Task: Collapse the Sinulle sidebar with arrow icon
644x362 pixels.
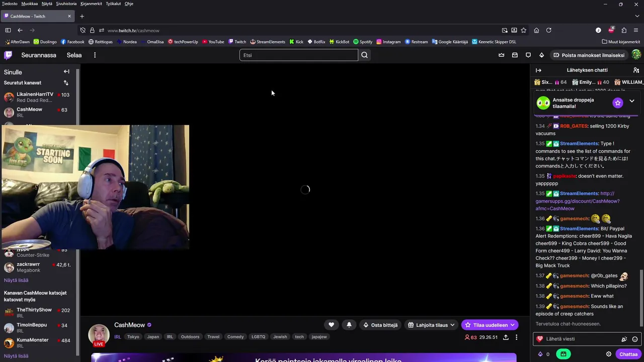Action: [66, 71]
